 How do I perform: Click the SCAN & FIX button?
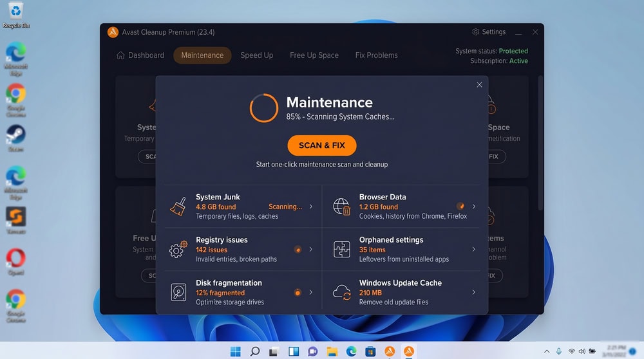(321, 145)
